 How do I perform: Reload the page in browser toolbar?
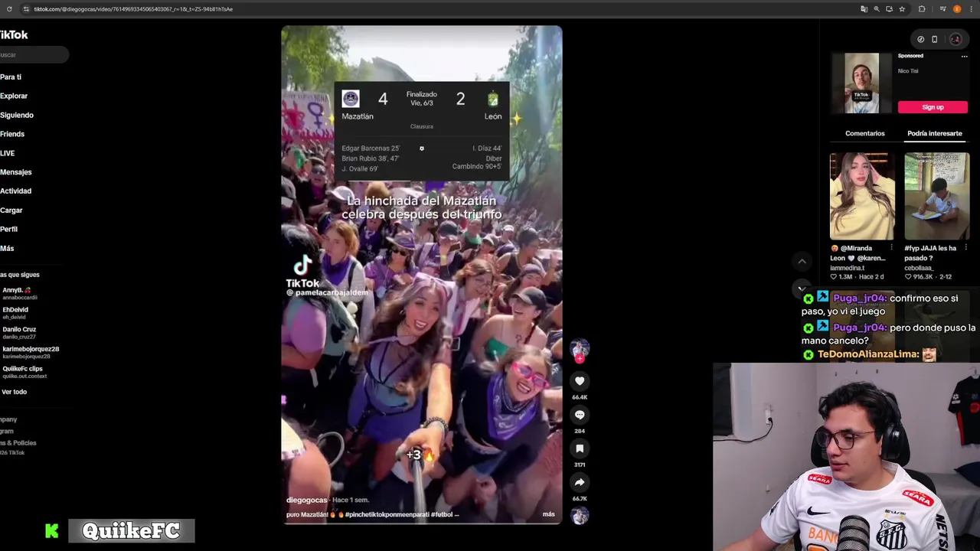[x=9, y=9]
